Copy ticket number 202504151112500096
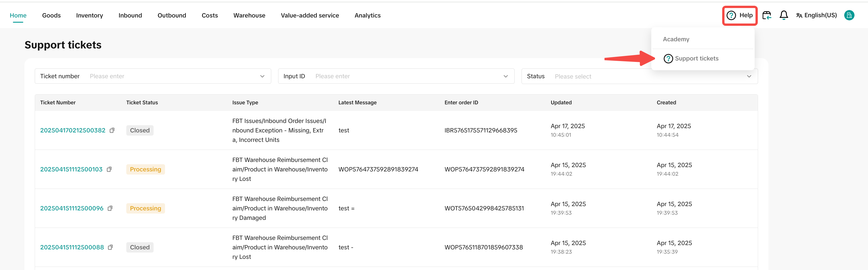The width and height of the screenshot is (868, 270). [110, 208]
